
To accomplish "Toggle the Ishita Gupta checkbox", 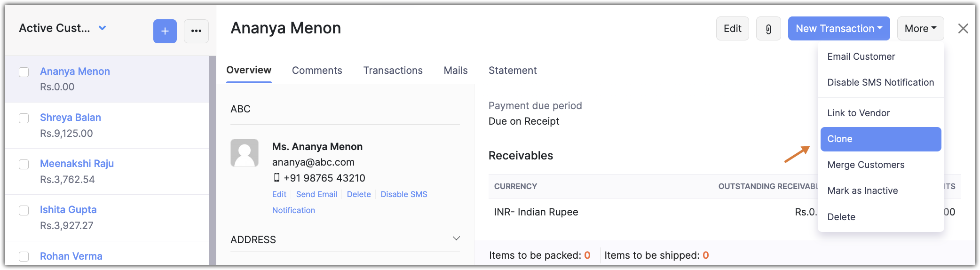I will (24, 210).
